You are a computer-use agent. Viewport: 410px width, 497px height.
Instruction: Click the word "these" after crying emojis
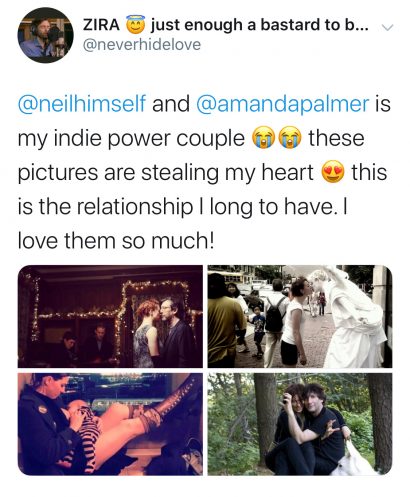click(x=336, y=139)
